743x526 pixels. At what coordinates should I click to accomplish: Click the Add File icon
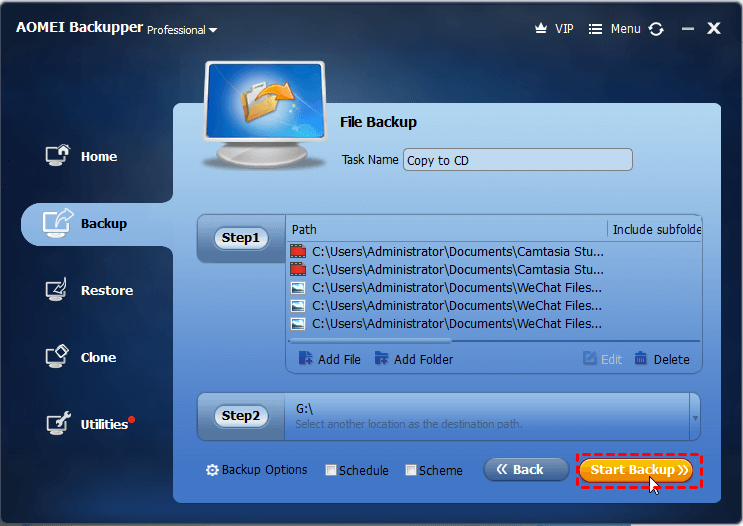(306, 358)
